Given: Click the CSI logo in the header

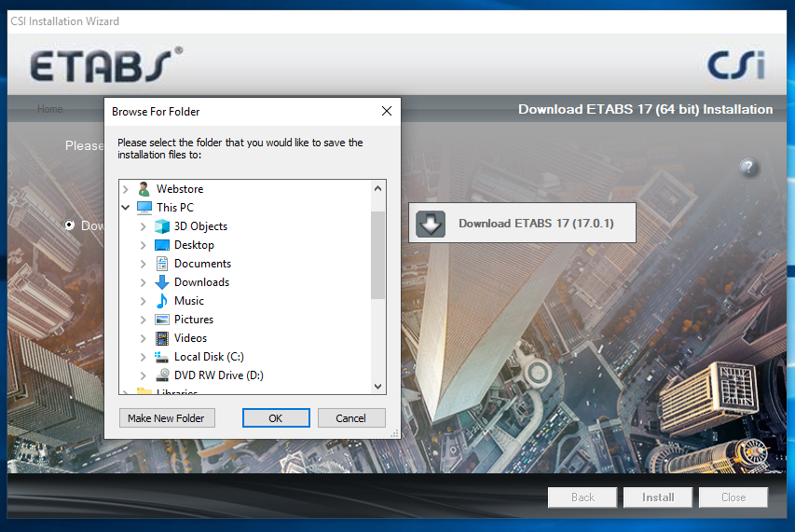Looking at the screenshot, I should coord(736,64).
